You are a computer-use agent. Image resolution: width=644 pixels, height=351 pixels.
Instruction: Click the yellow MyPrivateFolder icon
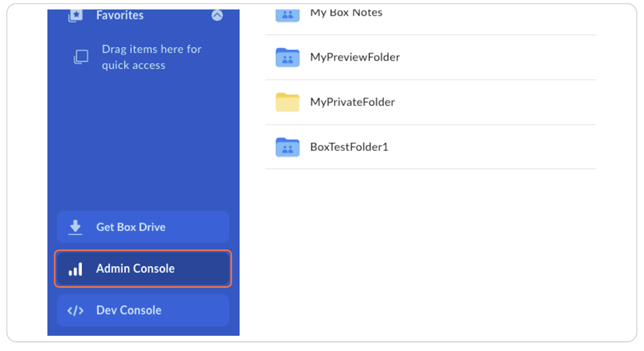287,102
